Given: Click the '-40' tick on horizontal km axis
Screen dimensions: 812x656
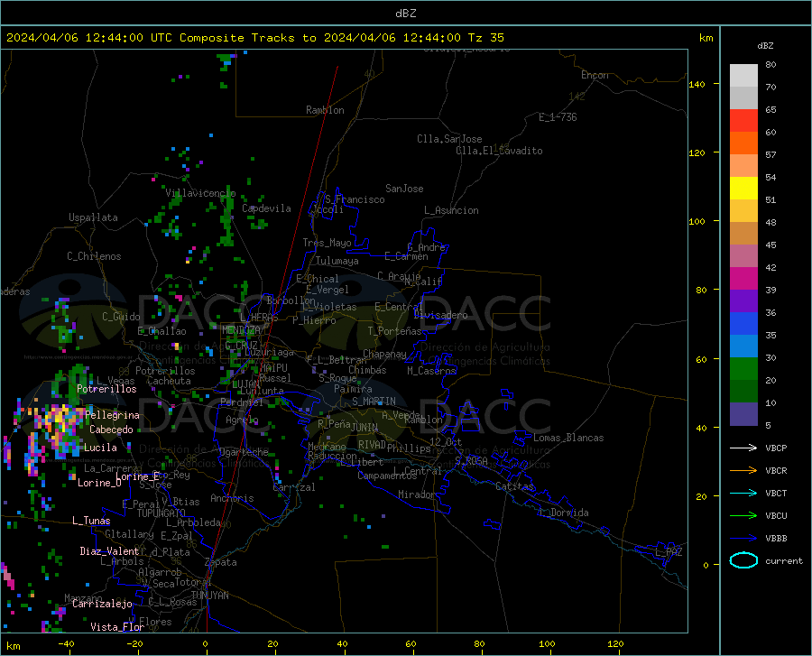Looking at the screenshot, I should click(x=66, y=644).
